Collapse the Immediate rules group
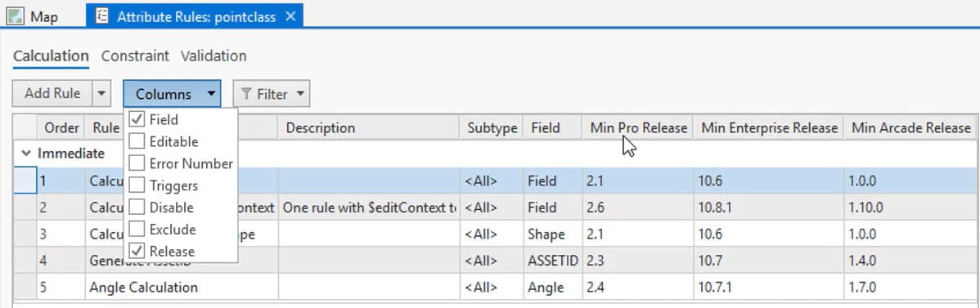980x308 pixels. click(x=26, y=153)
